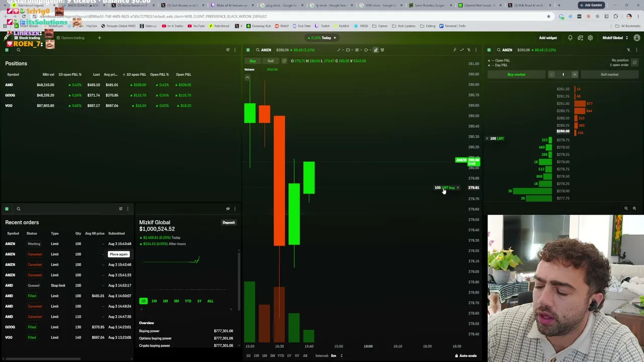Viewport: 644px width, 362px height.
Task: Click the unlink icon in order ladder header
Action: pyautogui.click(x=628, y=50)
